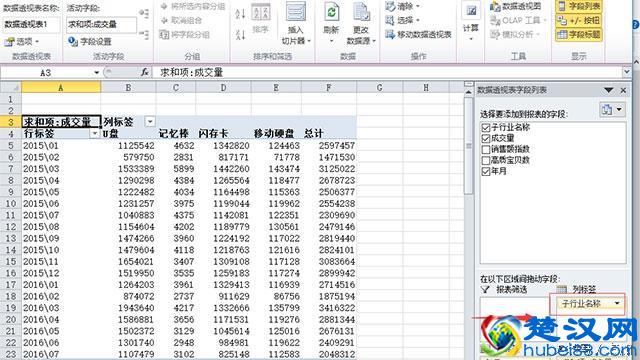Open 字段设置 (Field Settings)

click(90, 41)
